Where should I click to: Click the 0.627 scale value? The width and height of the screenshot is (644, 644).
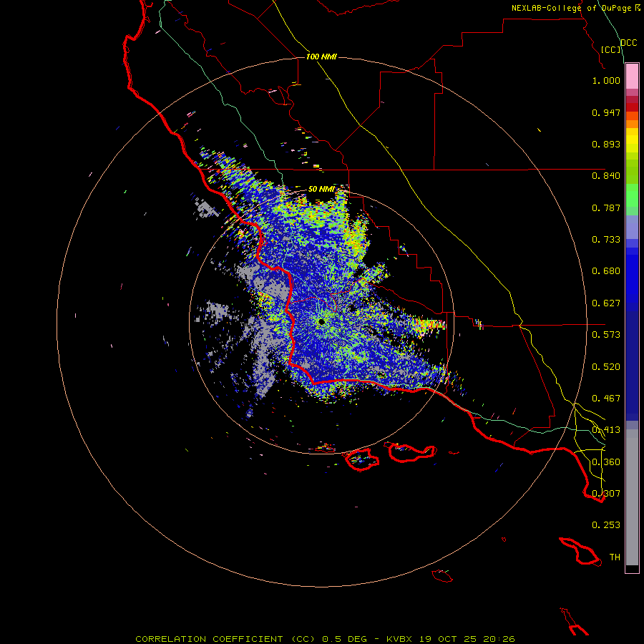(606, 303)
